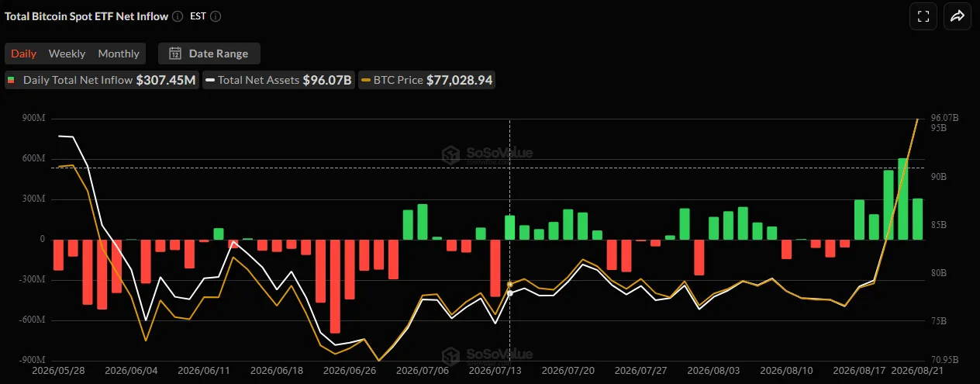Viewport: 980px width, 384px height.
Task: Click the EST timezone label
Action: tap(198, 16)
